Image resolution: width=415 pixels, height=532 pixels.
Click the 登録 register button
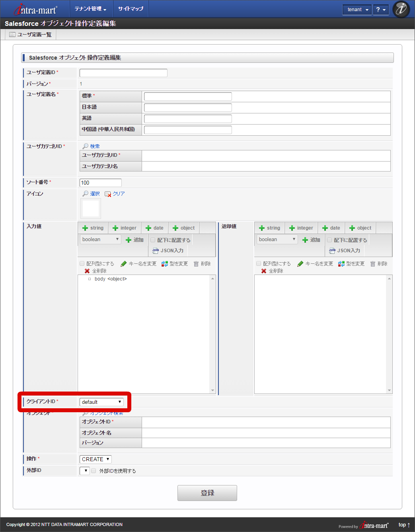(207, 493)
